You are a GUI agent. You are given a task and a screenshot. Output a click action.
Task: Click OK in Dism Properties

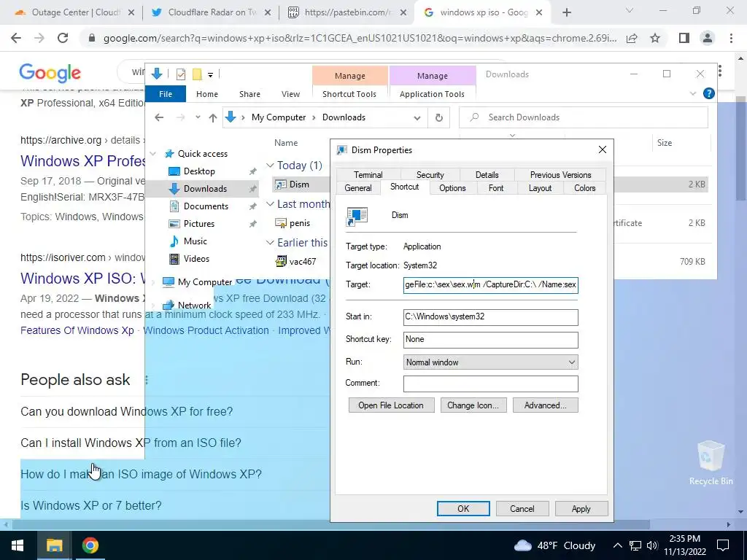(463, 508)
